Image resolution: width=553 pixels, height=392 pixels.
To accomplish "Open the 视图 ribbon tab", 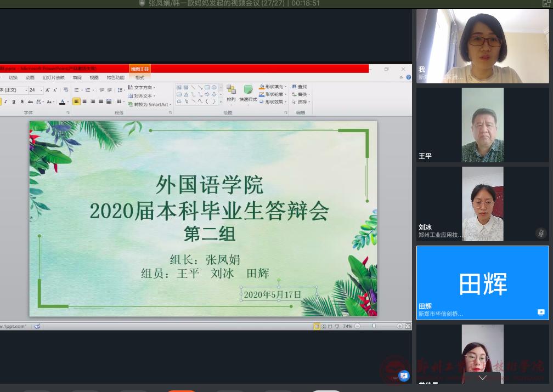I will coord(94,77).
